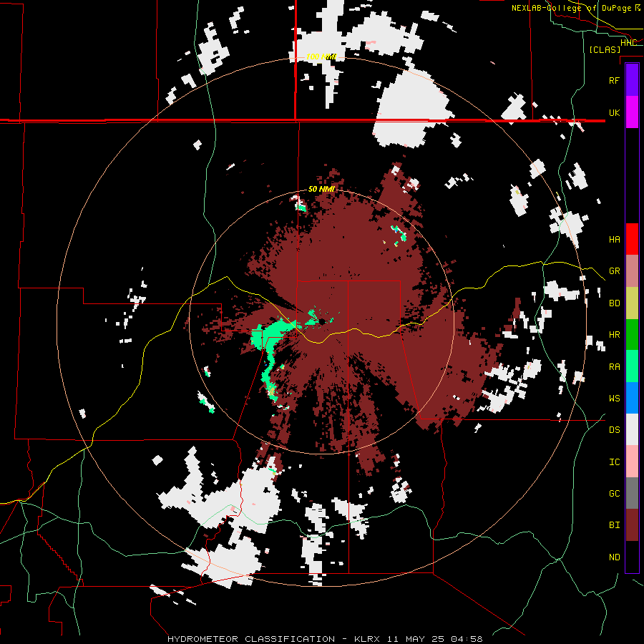Click the "GR" legend label

[614, 271]
